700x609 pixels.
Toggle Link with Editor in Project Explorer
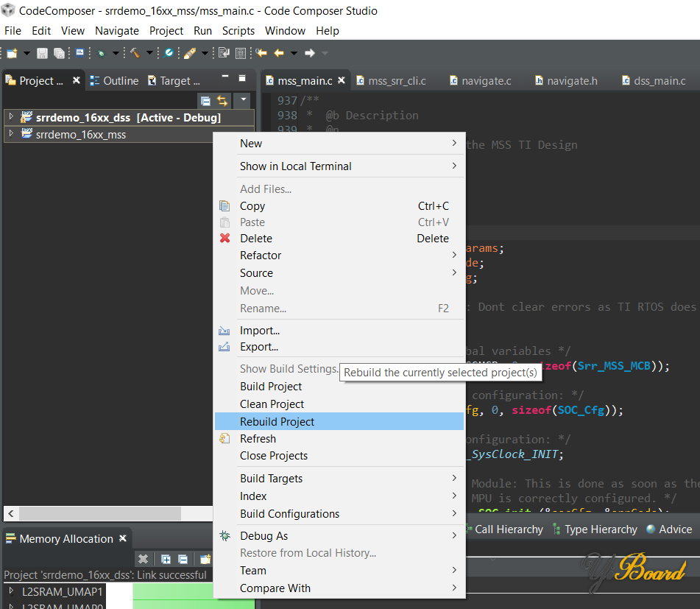(222, 101)
